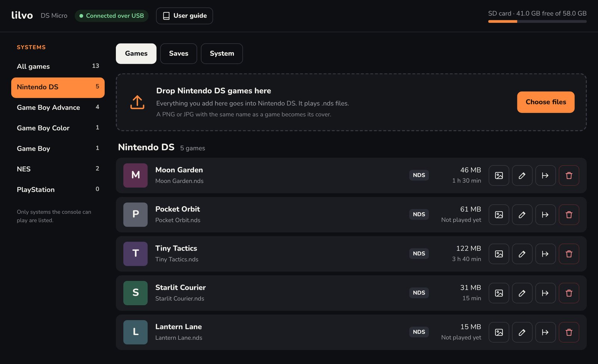This screenshot has width=598, height=364.
Task: Move Tiny Tactics using arrow icon
Action: click(545, 254)
